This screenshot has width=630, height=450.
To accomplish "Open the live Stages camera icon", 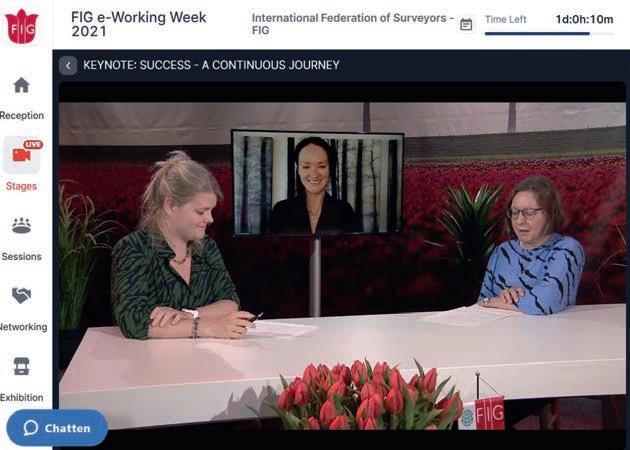I will coord(22,155).
